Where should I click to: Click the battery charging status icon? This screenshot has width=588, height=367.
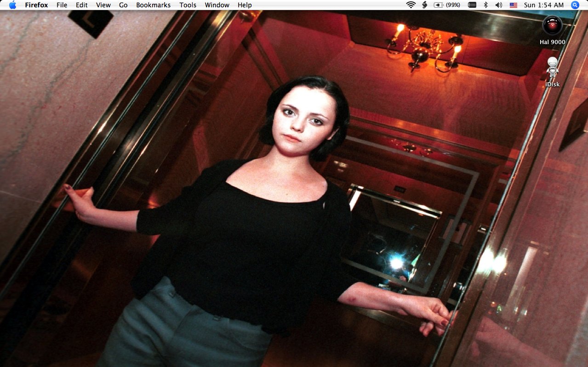point(439,5)
